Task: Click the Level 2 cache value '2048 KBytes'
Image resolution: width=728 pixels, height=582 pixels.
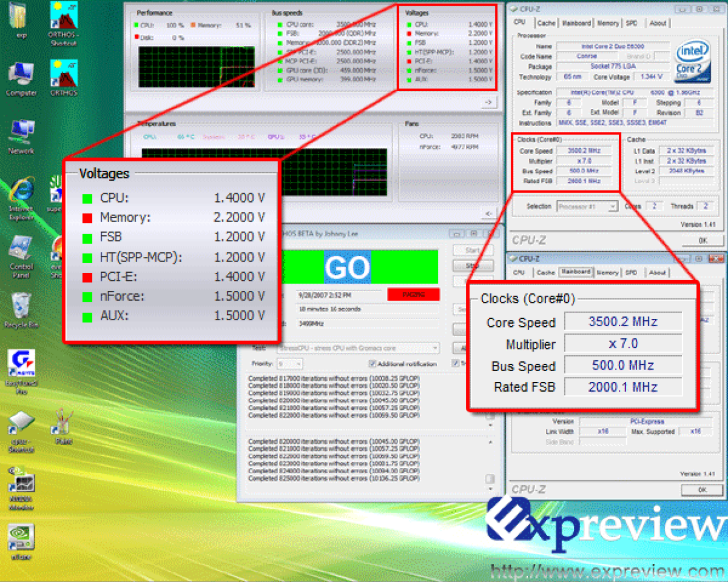Action: [686, 171]
